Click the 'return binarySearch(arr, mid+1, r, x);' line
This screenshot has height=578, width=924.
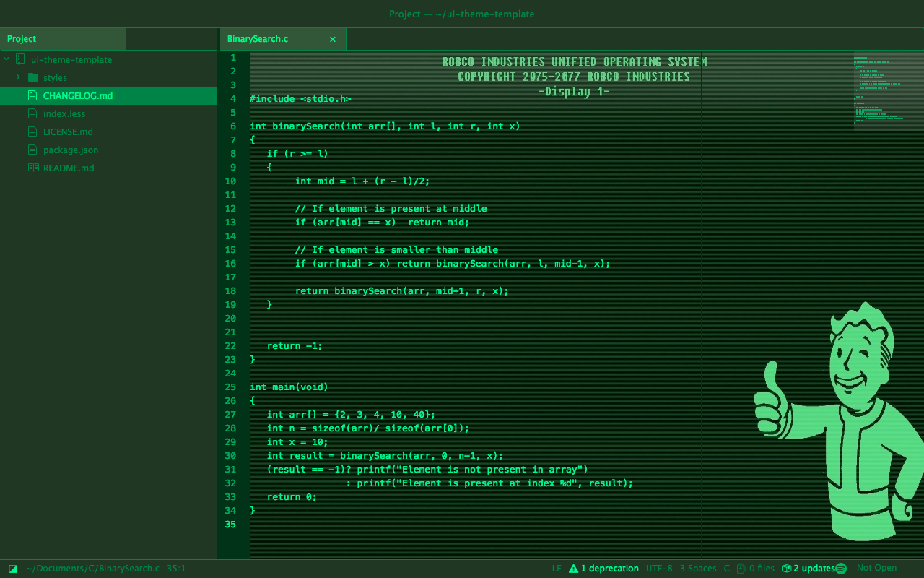tap(402, 290)
